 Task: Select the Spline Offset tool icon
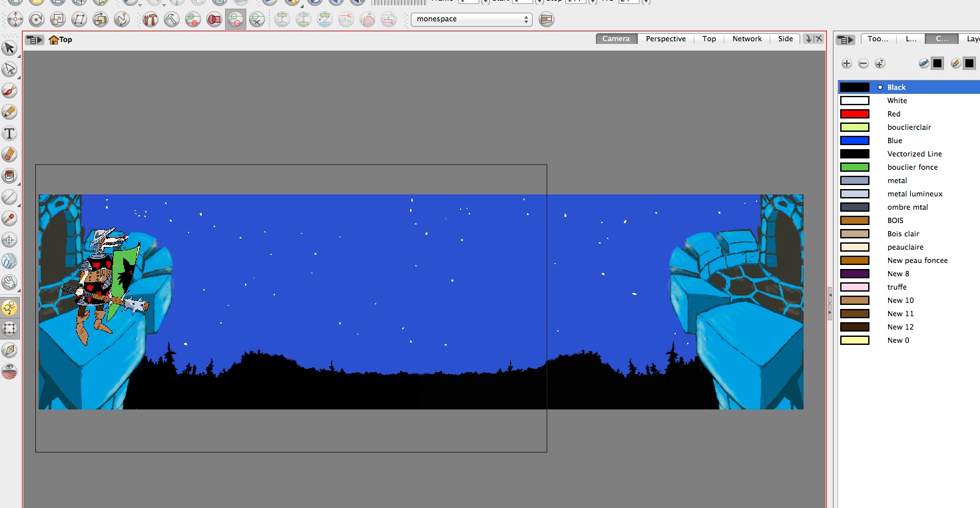point(121,19)
